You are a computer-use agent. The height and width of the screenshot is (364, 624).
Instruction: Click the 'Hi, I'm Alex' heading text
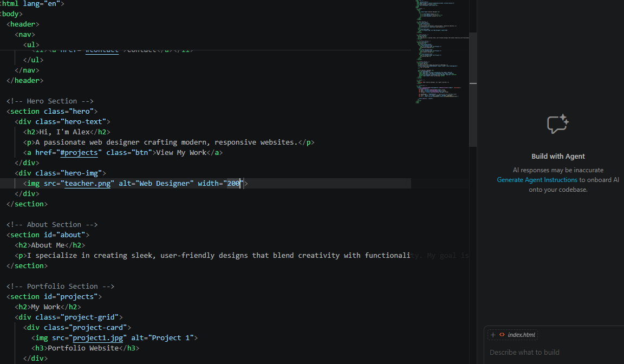tap(64, 132)
